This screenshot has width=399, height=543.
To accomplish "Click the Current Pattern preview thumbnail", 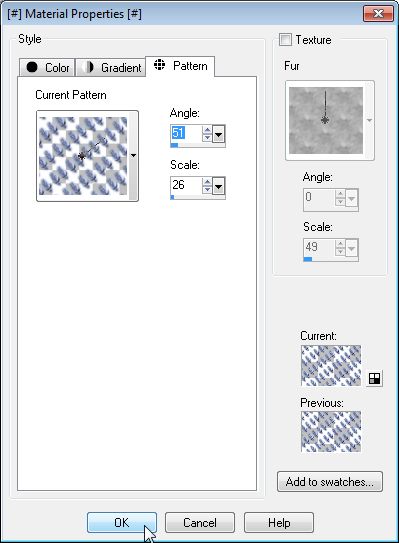I will point(83,156).
